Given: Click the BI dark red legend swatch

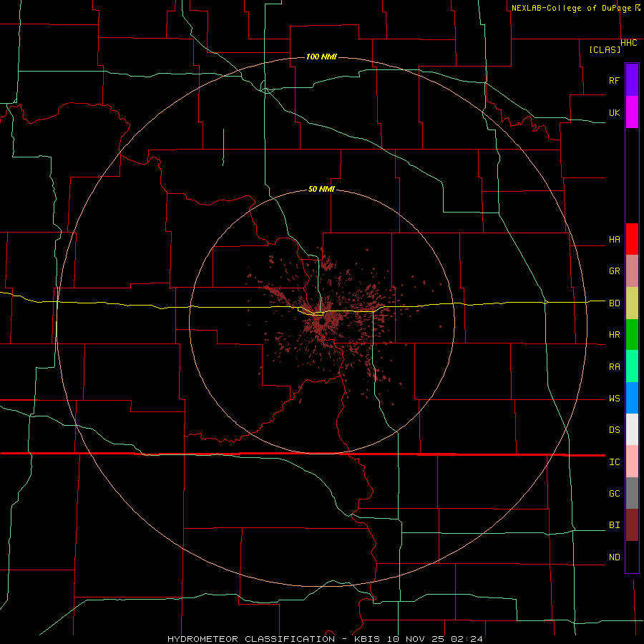Looking at the screenshot, I should tap(632, 525).
